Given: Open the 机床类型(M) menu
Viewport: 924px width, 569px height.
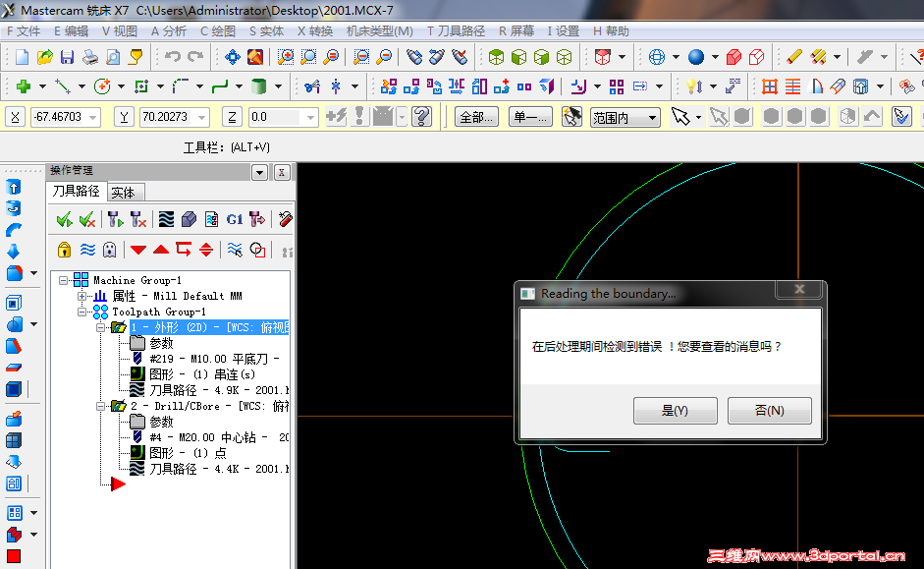Looking at the screenshot, I should [379, 31].
